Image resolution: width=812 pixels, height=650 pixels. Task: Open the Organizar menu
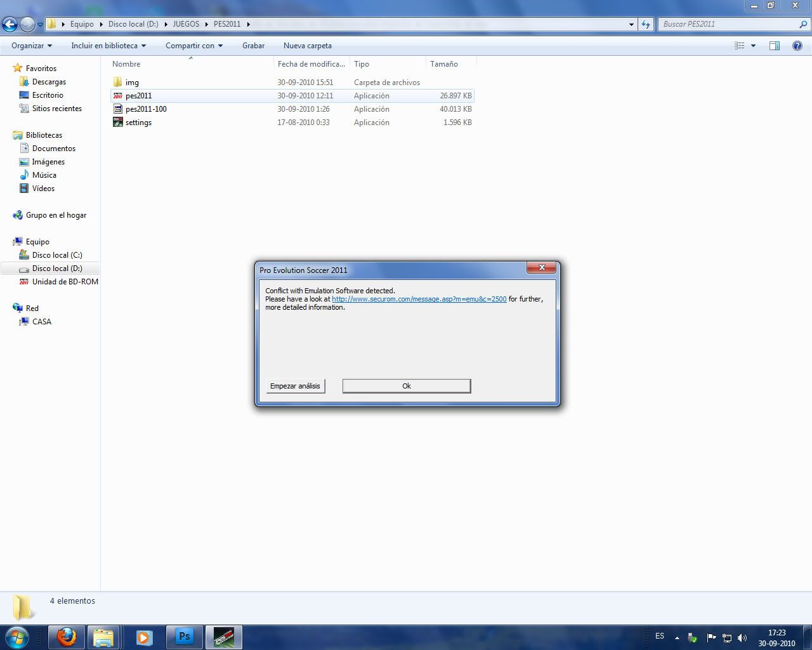coord(32,46)
